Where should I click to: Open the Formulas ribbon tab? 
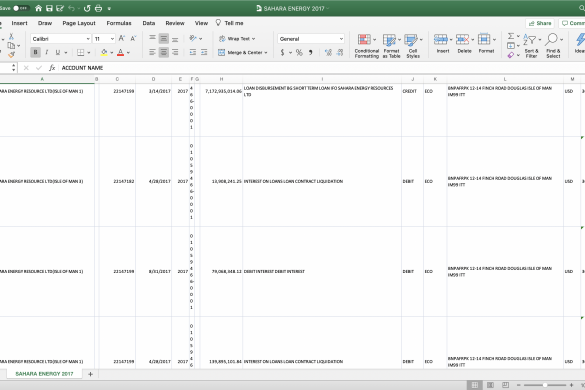(x=119, y=23)
